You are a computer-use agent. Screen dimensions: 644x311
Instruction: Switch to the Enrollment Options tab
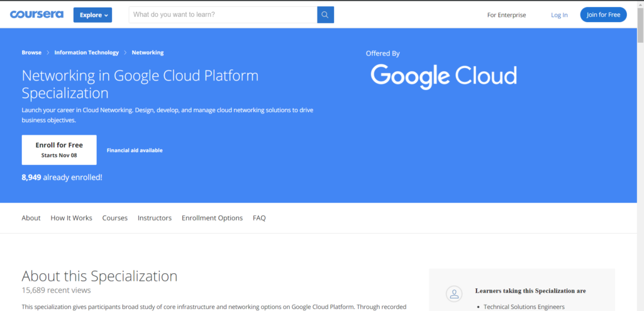click(x=213, y=218)
